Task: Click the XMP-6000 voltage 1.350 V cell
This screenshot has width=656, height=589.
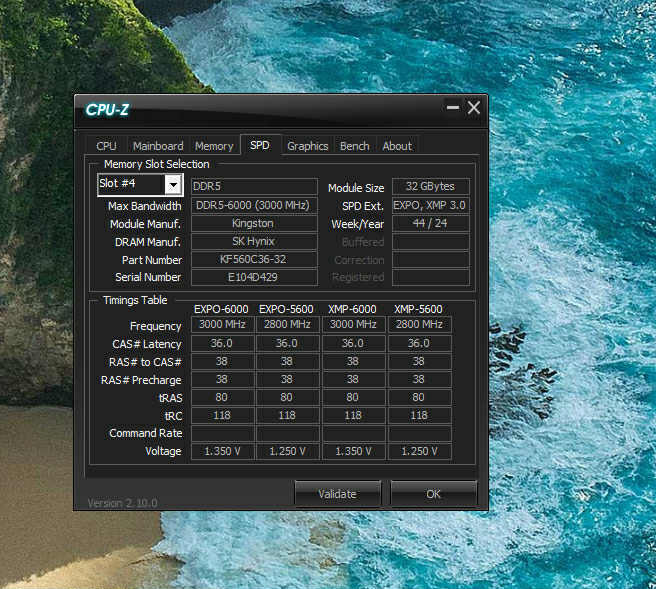Action: (354, 451)
